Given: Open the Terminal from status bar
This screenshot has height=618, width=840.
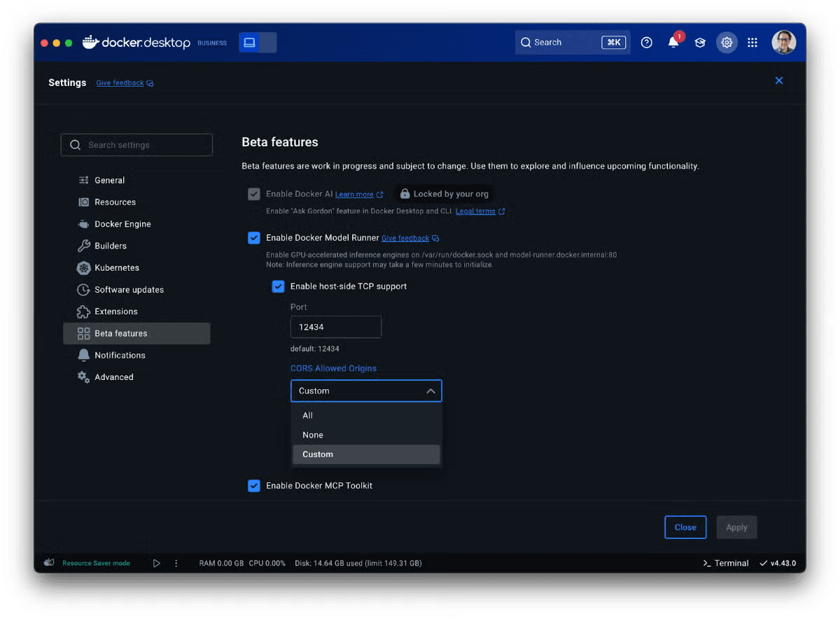Looking at the screenshot, I should tap(726, 563).
